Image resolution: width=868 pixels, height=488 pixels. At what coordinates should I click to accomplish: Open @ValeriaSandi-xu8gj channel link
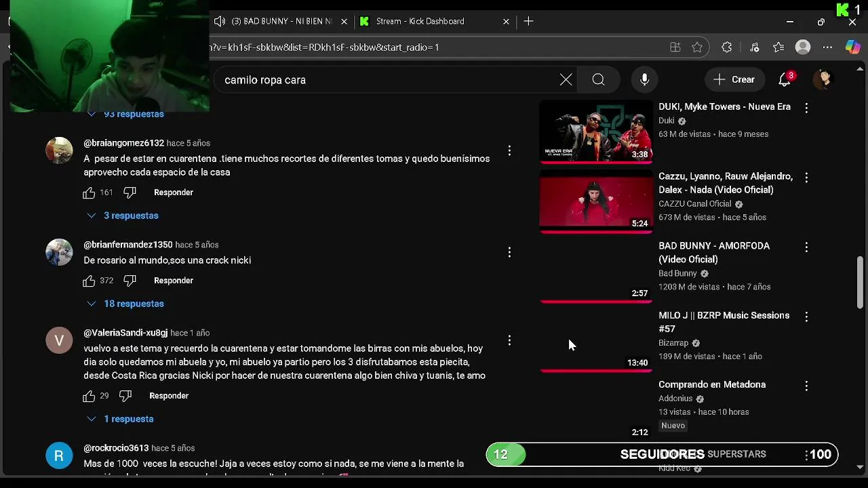click(x=125, y=333)
